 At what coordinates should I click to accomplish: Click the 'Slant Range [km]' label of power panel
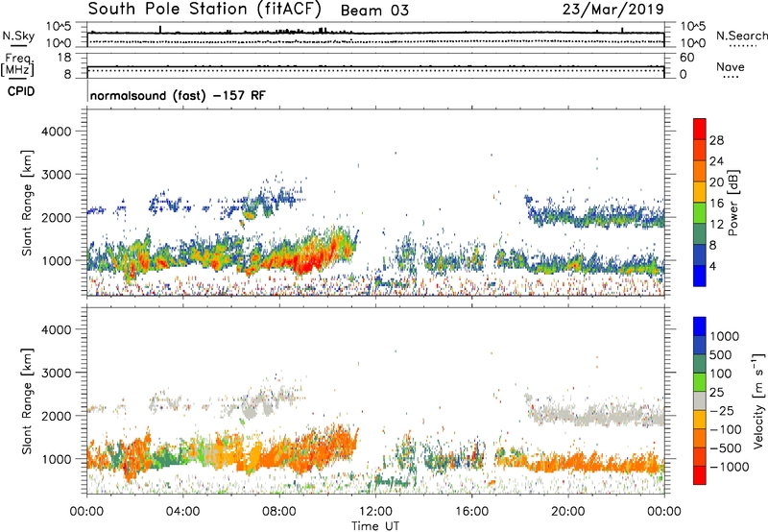click(x=27, y=203)
